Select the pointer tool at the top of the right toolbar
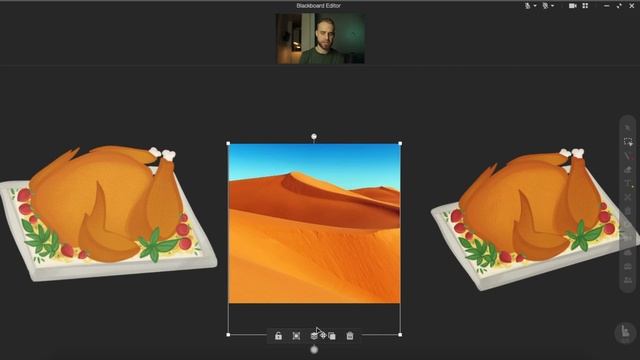The width and height of the screenshot is (640, 360). pos(628,128)
